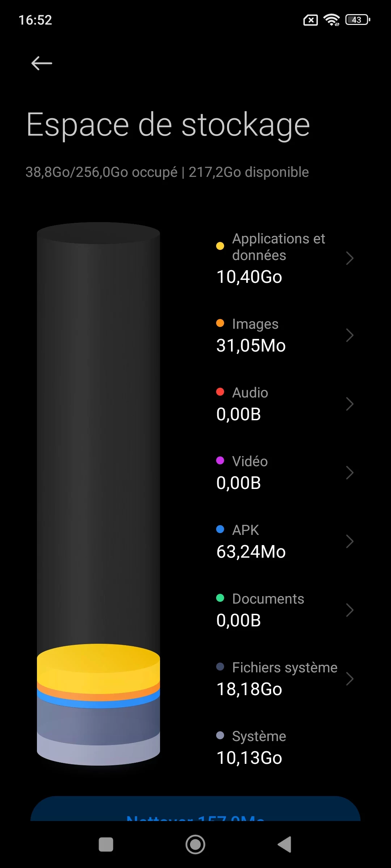Tap the yellow segment of storage cylinder
The image size is (391, 868).
(x=98, y=665)
